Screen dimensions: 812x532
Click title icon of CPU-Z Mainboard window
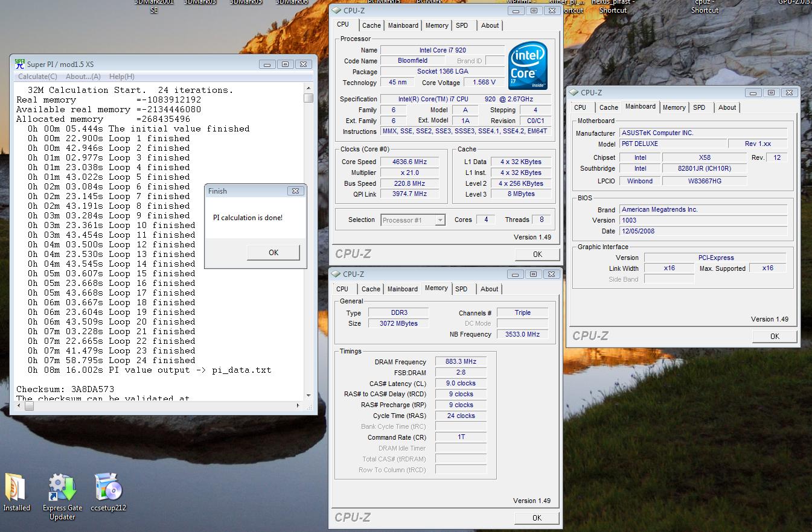coord(574,93)
